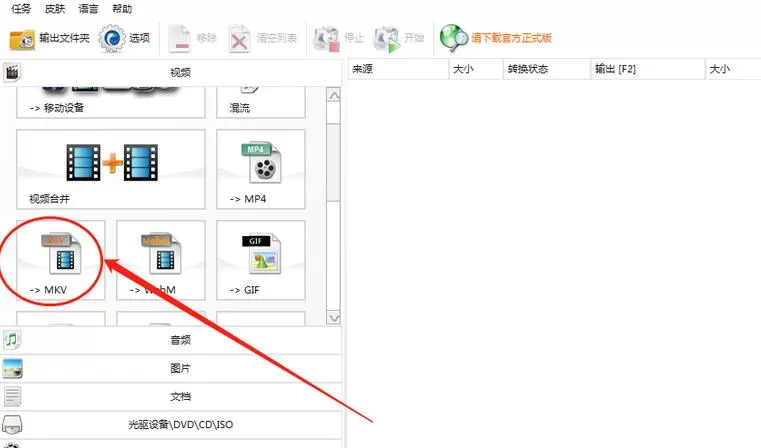Click the 停止 toolbar icon

326,38
